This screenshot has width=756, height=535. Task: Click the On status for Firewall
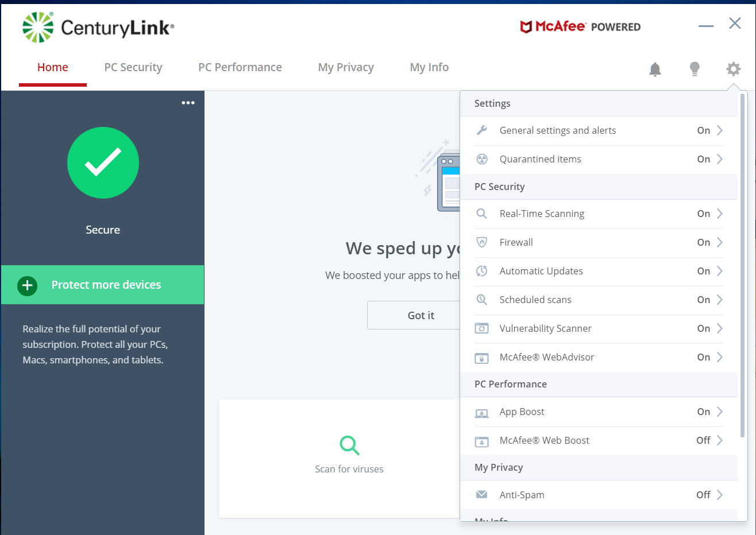[x=704, y=242]
